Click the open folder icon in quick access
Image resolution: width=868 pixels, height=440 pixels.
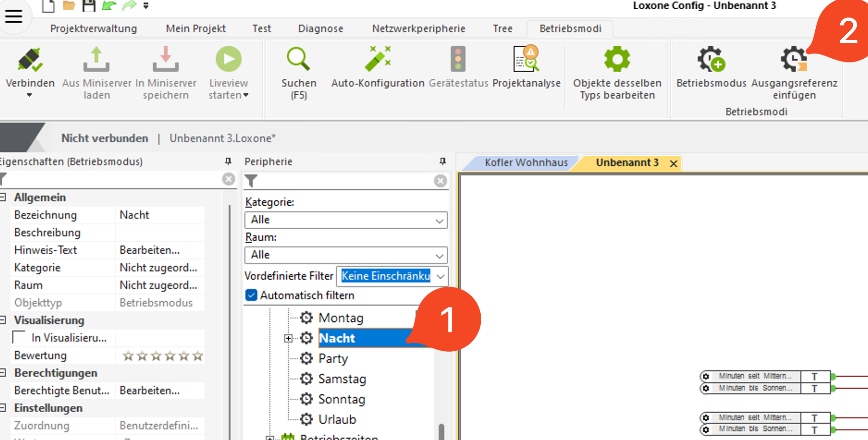coord(69,6)
